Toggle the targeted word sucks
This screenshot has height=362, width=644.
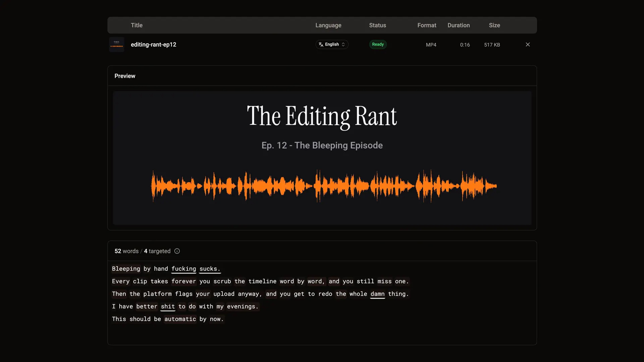point(210,269)
